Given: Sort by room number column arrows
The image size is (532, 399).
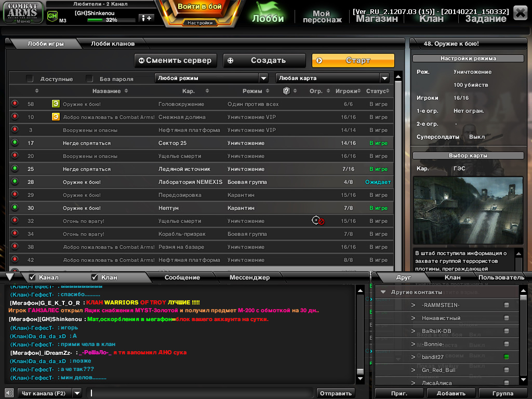Looking at the screenshot, I should (37, 91).
